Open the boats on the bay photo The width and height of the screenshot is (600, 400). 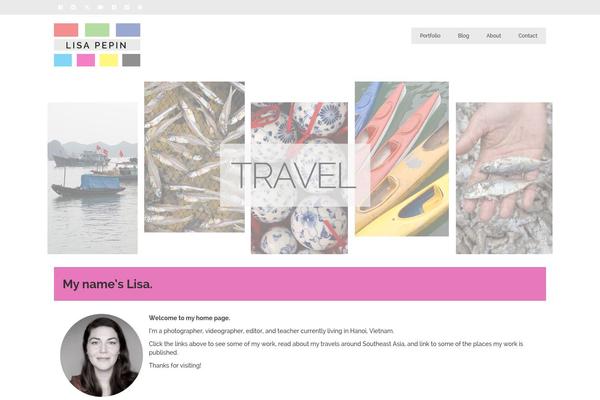click(93, 178)
